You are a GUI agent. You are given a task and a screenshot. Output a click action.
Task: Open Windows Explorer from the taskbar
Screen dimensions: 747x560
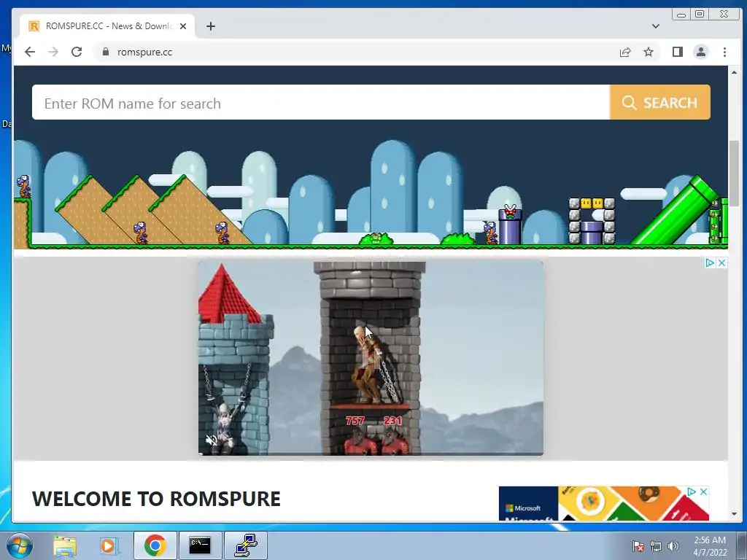point(65,545)
